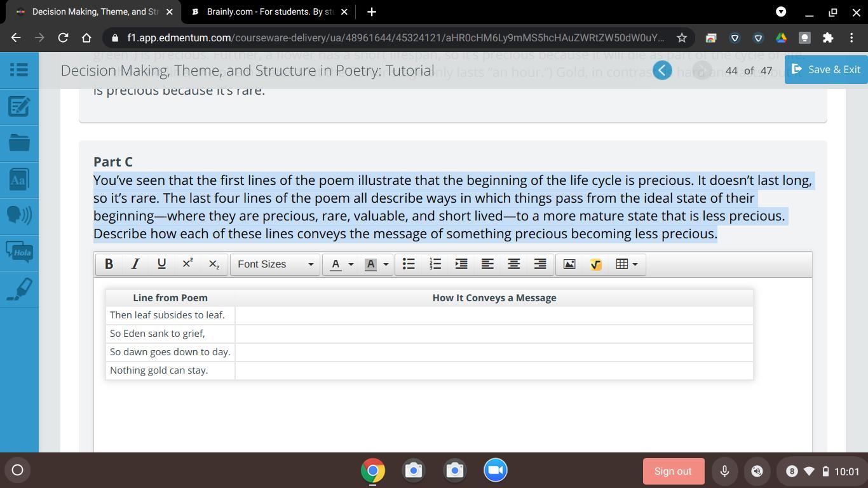This screenshot has height=488, width=868.
Task: Go to the browser home page
Action: pyautogui.click(x=86, y=38)
